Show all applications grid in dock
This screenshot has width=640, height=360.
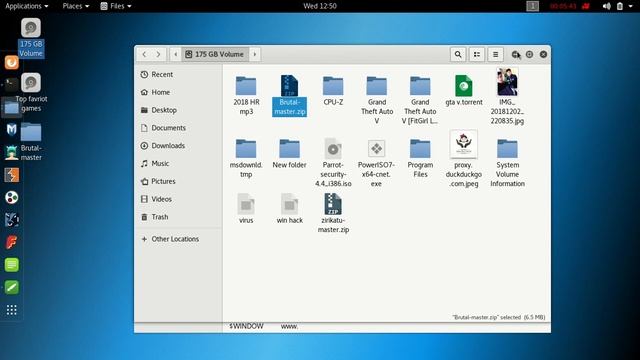(11, 310)
